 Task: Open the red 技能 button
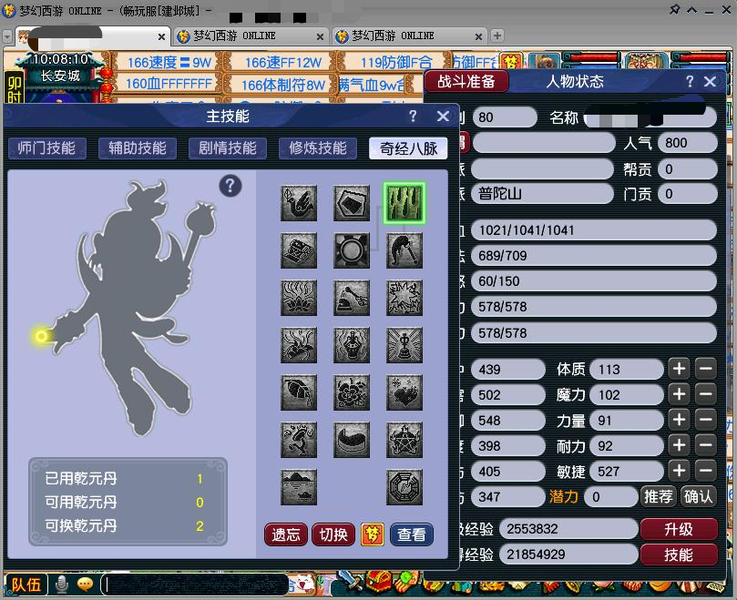(x=679, y=555)
